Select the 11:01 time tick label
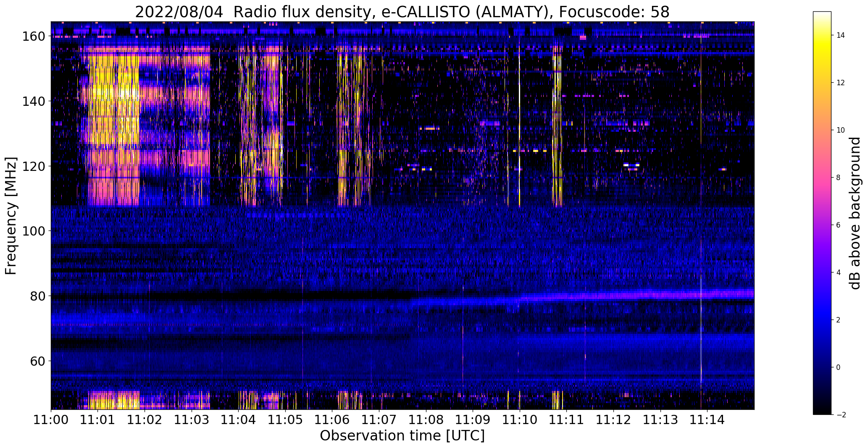The width and height of the screenshot is (868, 448). click(98, 419)
